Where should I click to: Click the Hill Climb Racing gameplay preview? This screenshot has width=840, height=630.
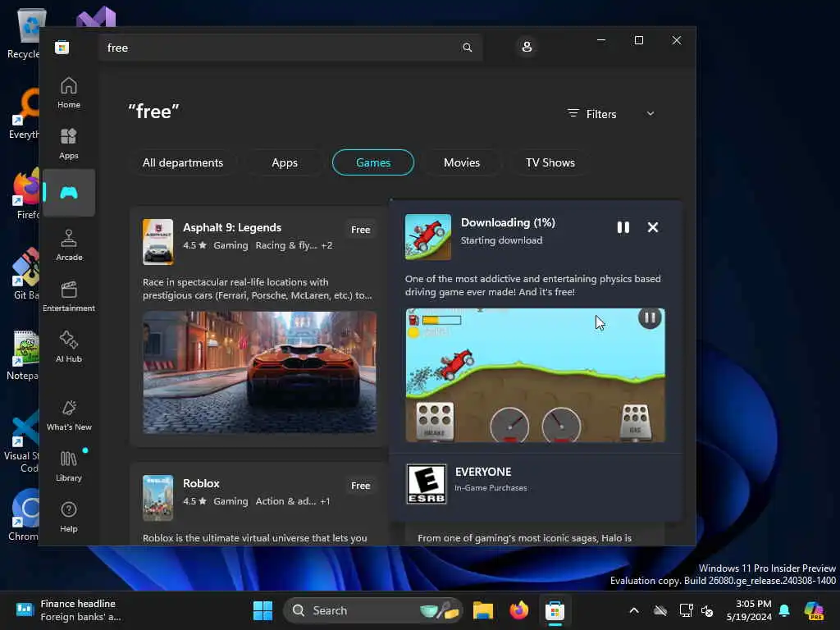(535, 375)
